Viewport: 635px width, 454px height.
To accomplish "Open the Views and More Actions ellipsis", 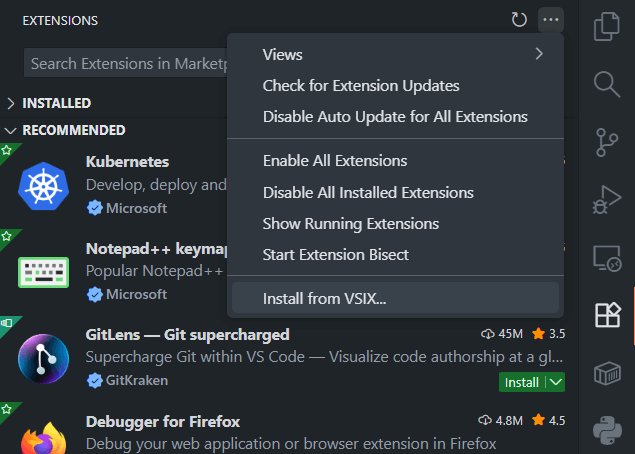I will pyautogui.click(x=551, y=19).
